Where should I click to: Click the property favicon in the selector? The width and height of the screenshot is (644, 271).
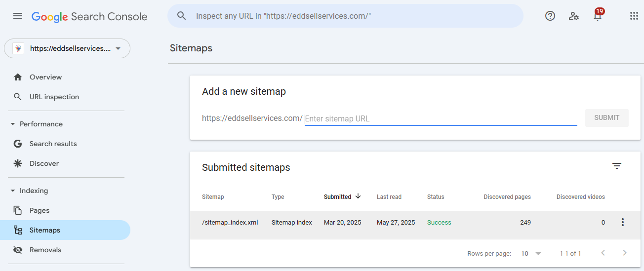[x=18, y=48]
